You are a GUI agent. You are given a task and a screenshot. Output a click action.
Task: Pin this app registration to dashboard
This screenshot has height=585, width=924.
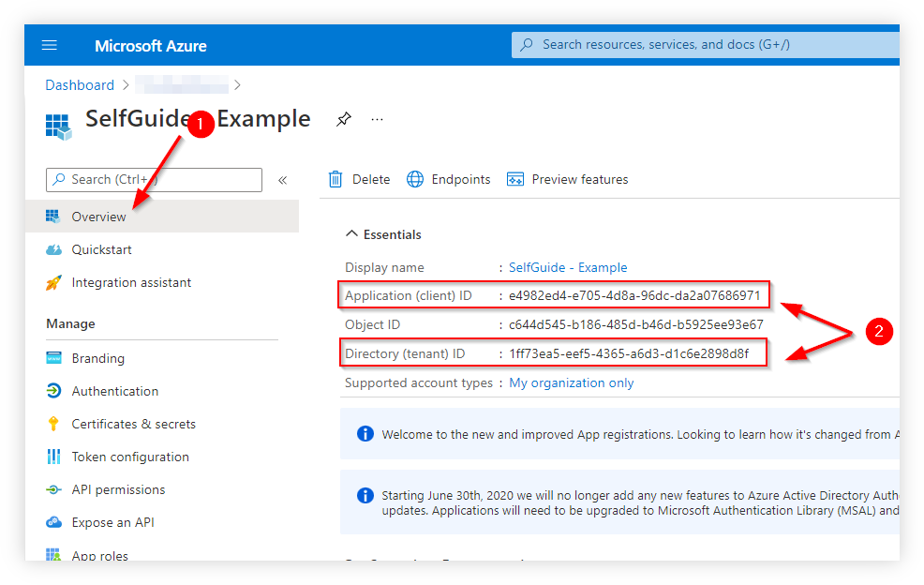[x=343, y=119]
